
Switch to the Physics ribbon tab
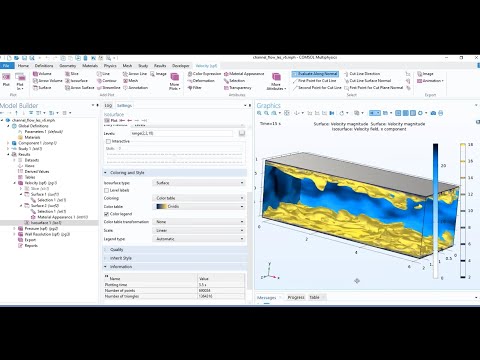tap(110, 66)
